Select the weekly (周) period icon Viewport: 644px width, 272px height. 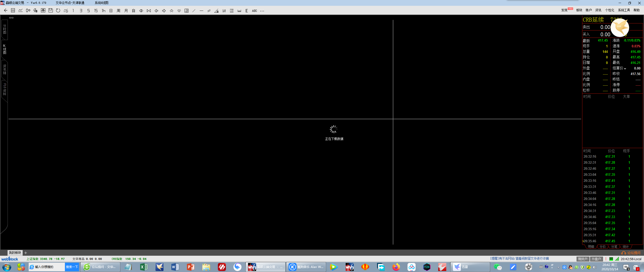pos(118,11)
